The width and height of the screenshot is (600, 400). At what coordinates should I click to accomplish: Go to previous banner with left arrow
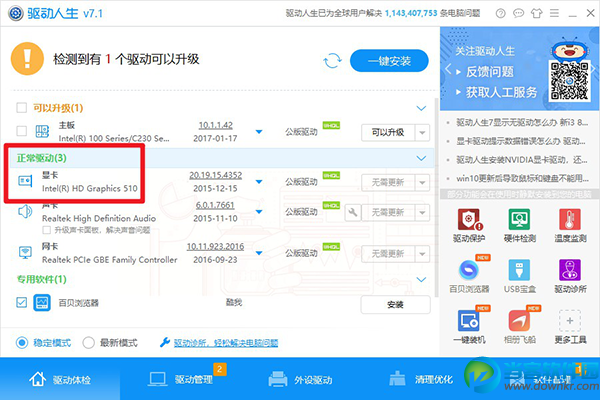448,70
